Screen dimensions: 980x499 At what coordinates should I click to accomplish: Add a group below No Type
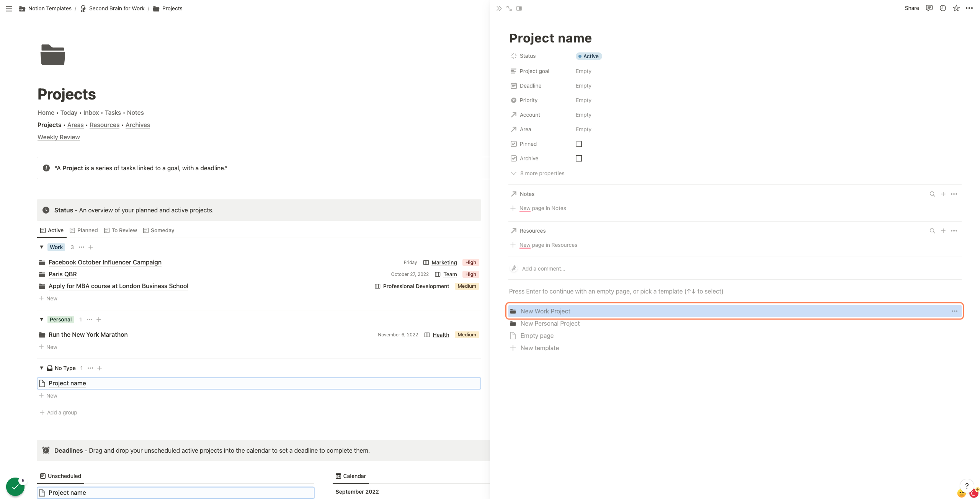tap(58, 413)
